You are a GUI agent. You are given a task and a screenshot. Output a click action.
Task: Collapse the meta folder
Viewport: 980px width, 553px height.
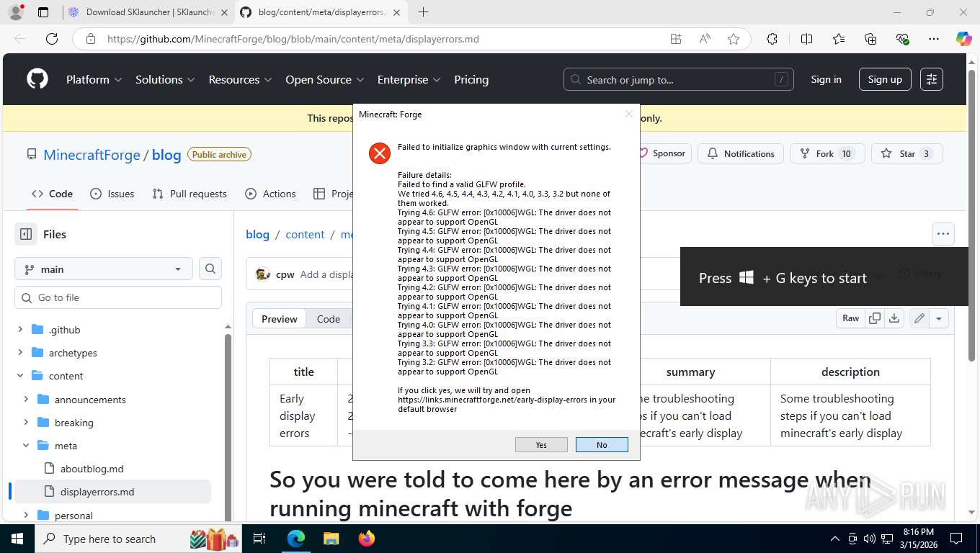point(26,446)
